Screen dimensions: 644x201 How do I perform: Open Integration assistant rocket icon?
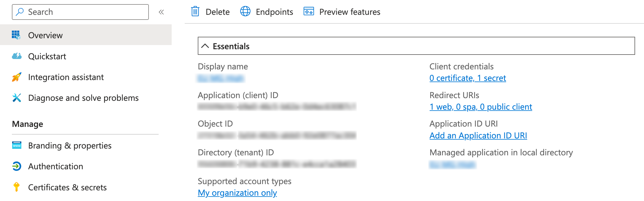pyautogui.click(x=17, y=77)
